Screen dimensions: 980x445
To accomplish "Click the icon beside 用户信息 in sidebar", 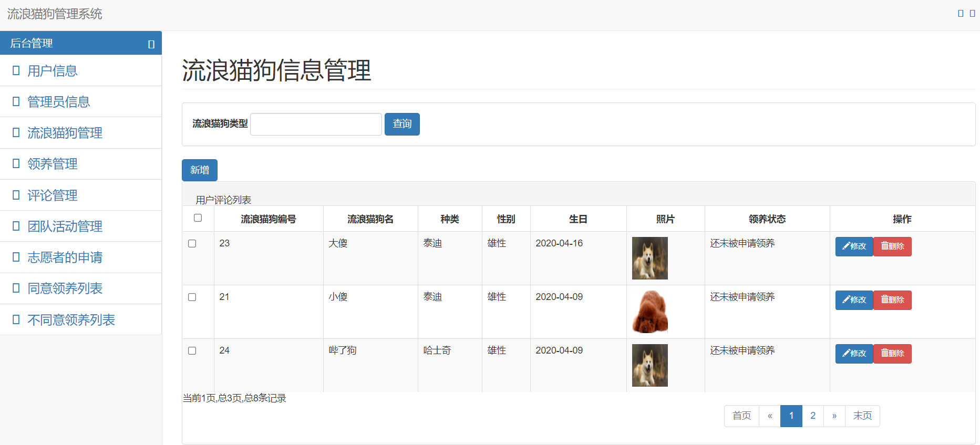I will coord(16,70).
